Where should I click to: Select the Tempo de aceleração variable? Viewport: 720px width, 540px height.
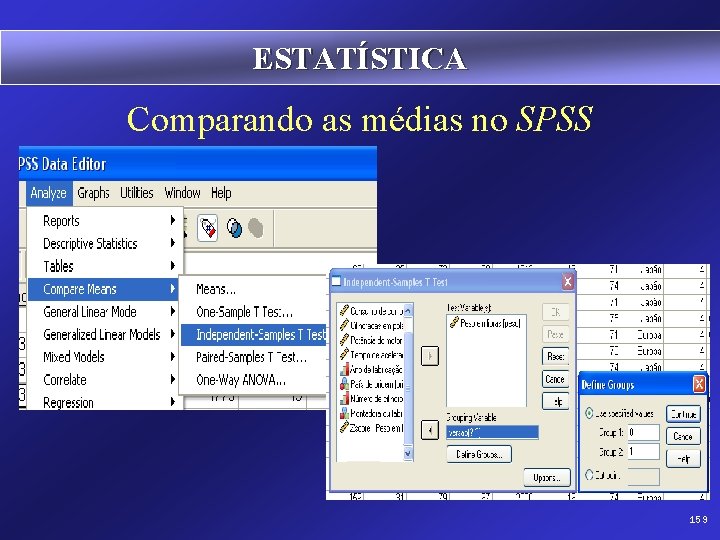click(x=371, y=354)
